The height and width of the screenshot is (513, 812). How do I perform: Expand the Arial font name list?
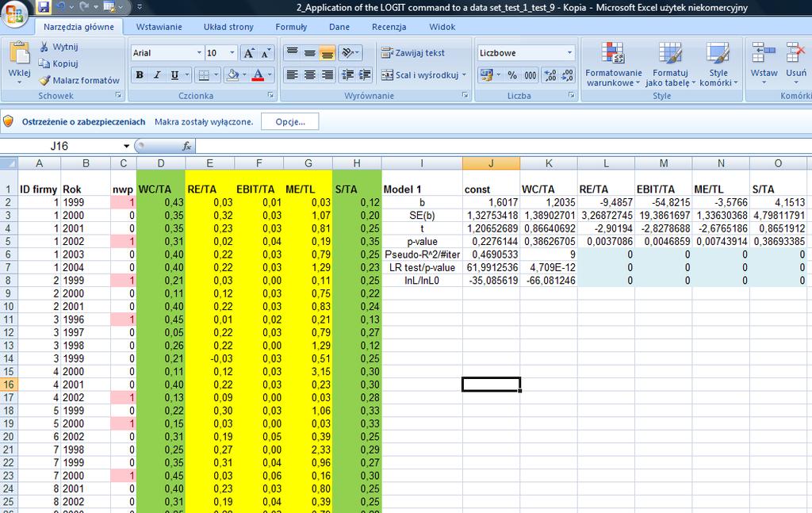tap(199, 53)
